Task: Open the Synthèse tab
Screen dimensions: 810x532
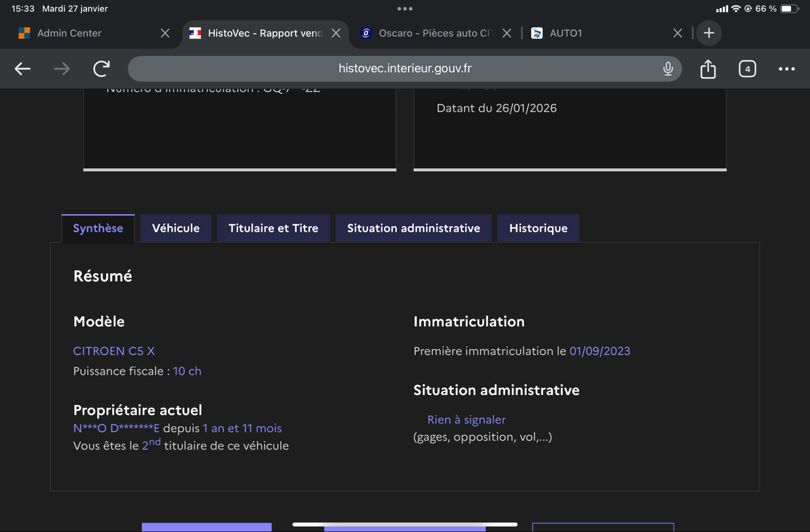Action: pos(98,228)
